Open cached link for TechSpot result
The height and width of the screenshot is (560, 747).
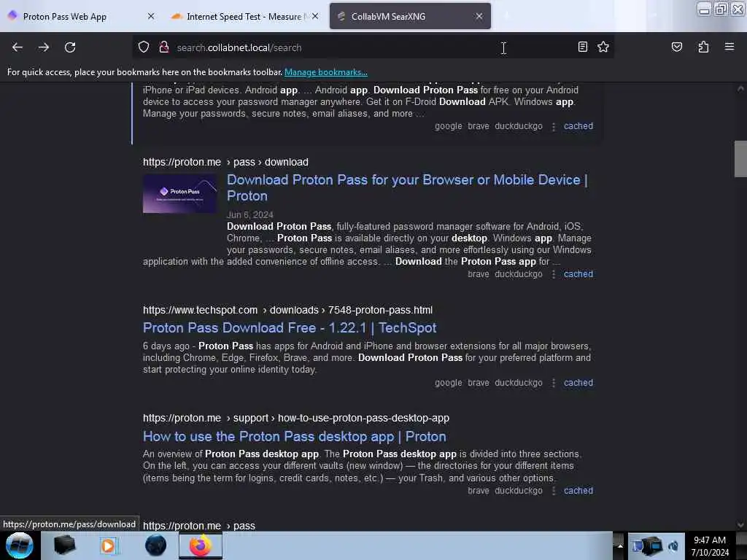(x=578, y=383)
